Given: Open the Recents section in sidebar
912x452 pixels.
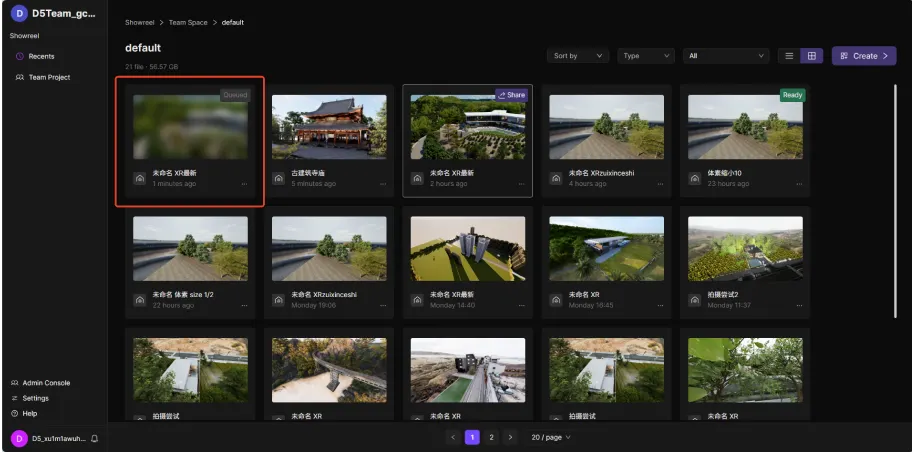Looking at the screenshot, I should point(41,56).
